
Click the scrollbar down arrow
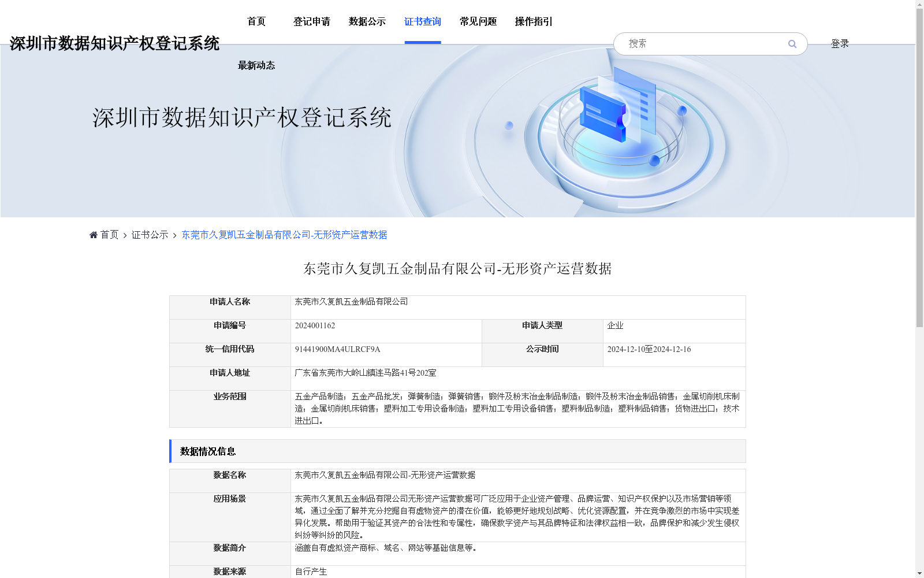919,573
